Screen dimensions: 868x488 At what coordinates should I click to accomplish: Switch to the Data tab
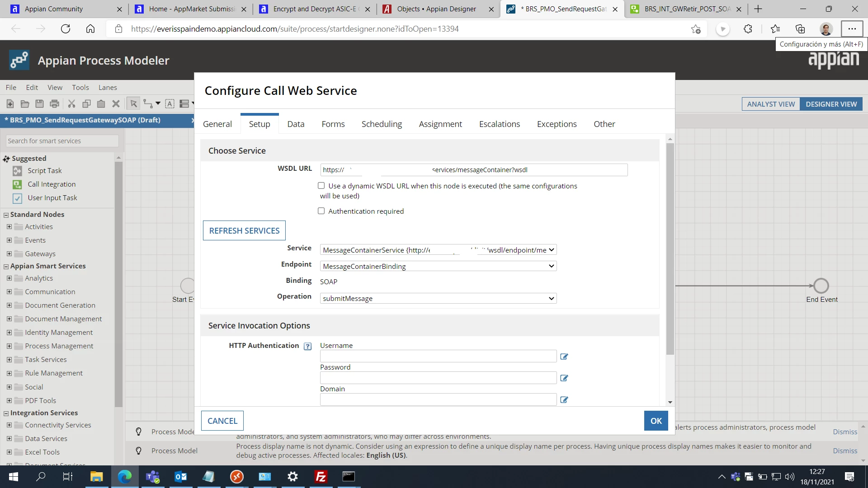tap(296, 124)
